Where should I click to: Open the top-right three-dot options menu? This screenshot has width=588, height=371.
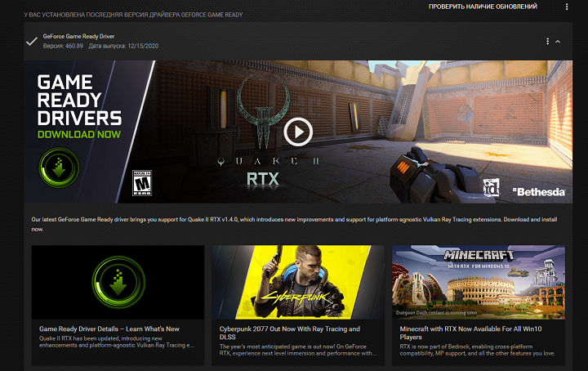coord(567,7)
